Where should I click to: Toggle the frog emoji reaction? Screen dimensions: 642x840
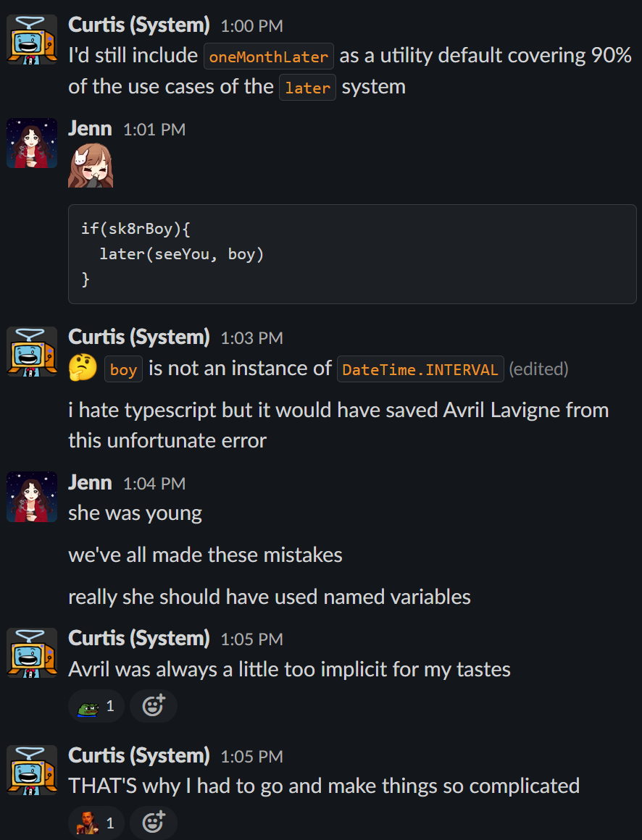(96, 706)
